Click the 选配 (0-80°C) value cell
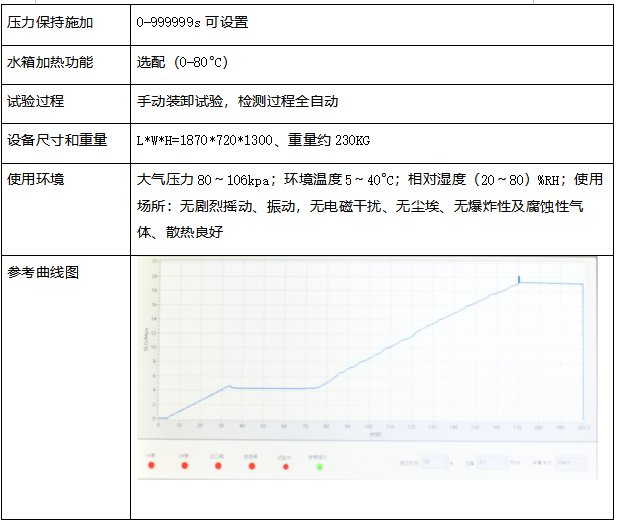Viewport: 619px width, 524px height. tap(183, 62)
